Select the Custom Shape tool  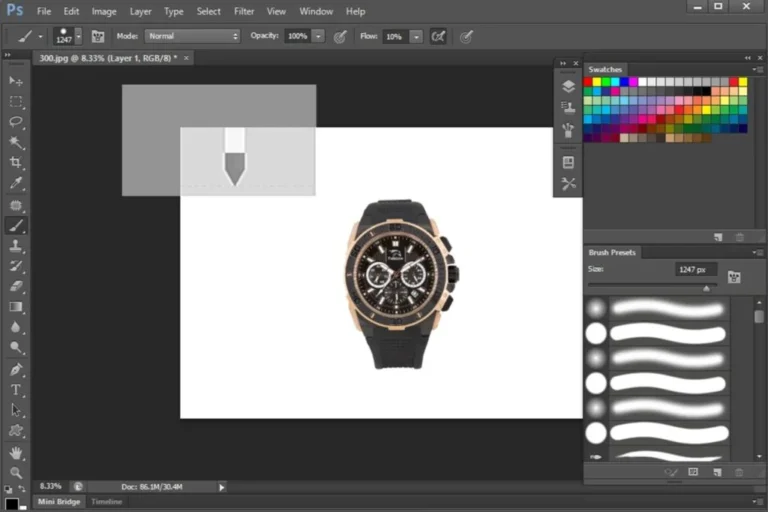16,431
